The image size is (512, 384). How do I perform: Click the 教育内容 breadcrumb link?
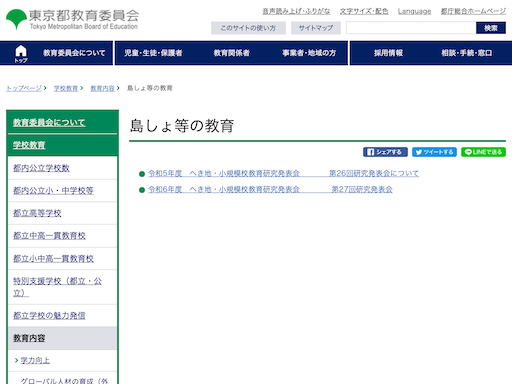click(102, 88)
